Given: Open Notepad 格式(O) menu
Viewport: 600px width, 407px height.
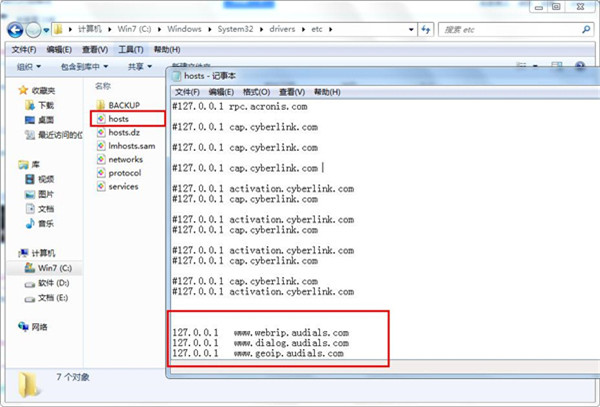Looking at the screenshot, I should (256, 92).
